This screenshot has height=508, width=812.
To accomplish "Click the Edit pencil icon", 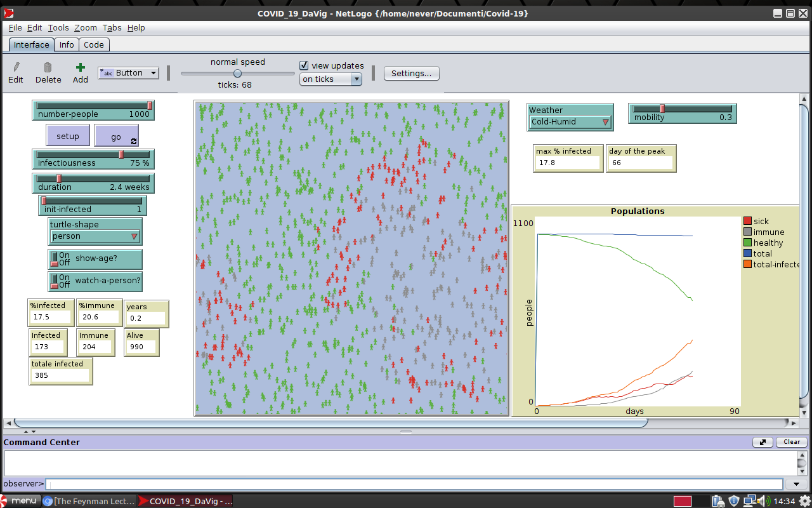I will 16,67.
